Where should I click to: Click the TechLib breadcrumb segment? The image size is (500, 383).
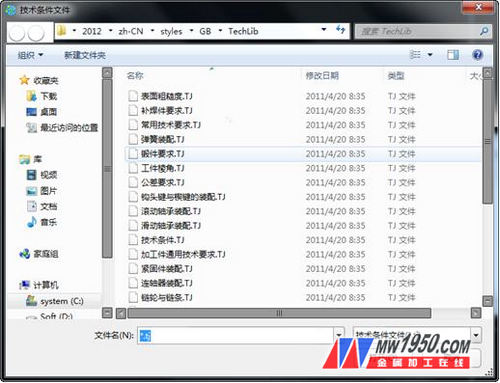point(243,31)
